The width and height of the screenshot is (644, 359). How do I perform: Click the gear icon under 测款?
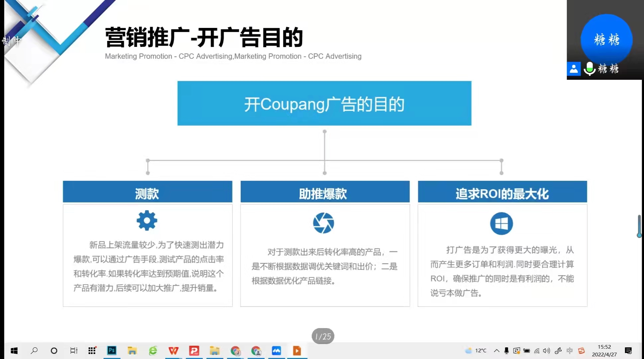pyautogui.click(x=147, y=220)
